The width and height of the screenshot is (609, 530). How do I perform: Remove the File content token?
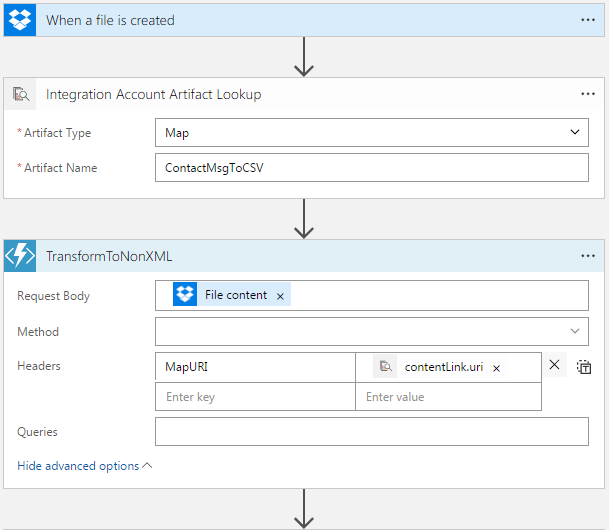pos(280,297)
